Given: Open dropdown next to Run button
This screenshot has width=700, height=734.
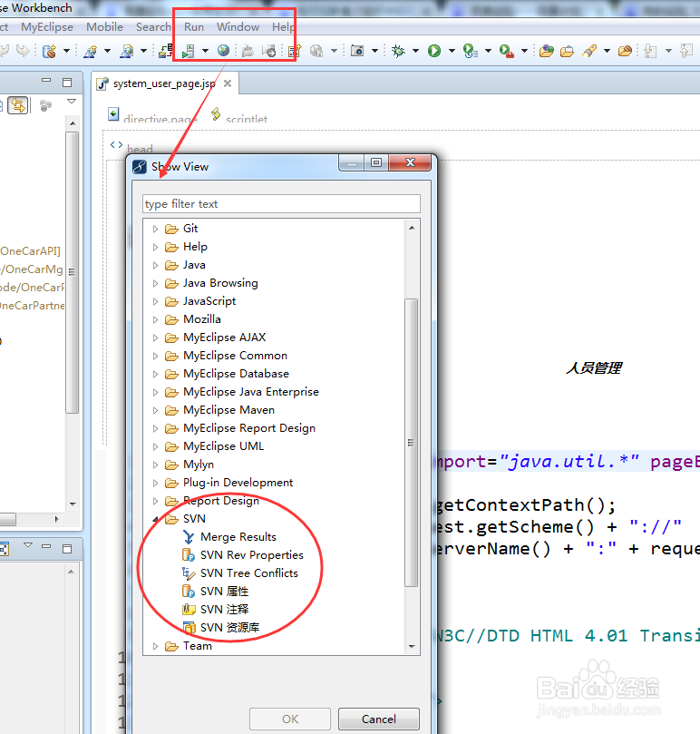Looking at the screenshot, I should click(452, 51).
